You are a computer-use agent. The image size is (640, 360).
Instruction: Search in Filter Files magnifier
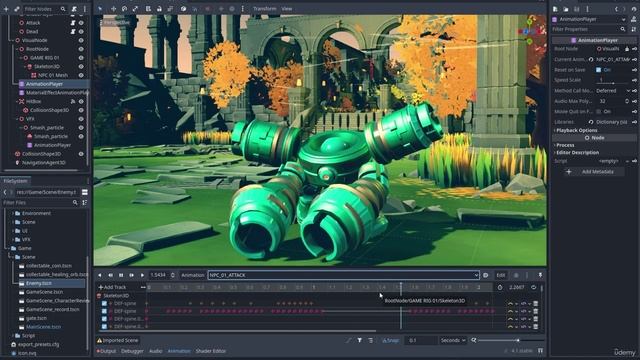[x=75, y=202]
